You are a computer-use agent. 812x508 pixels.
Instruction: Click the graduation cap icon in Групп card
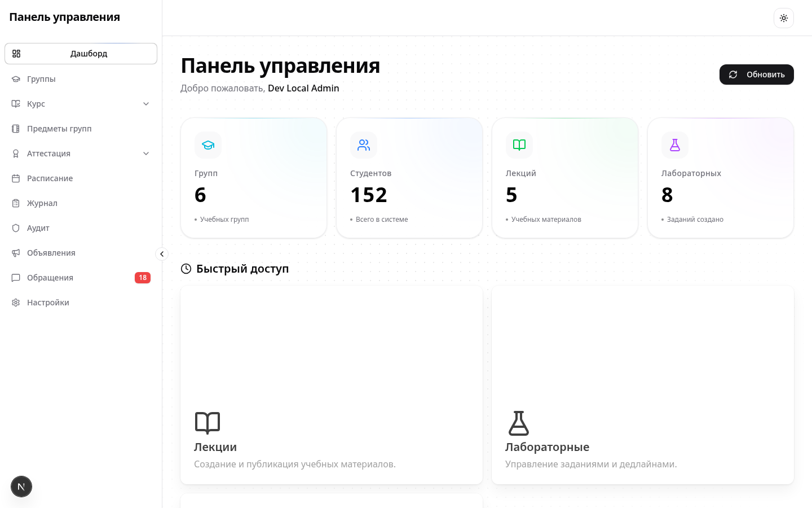[208, 145]
